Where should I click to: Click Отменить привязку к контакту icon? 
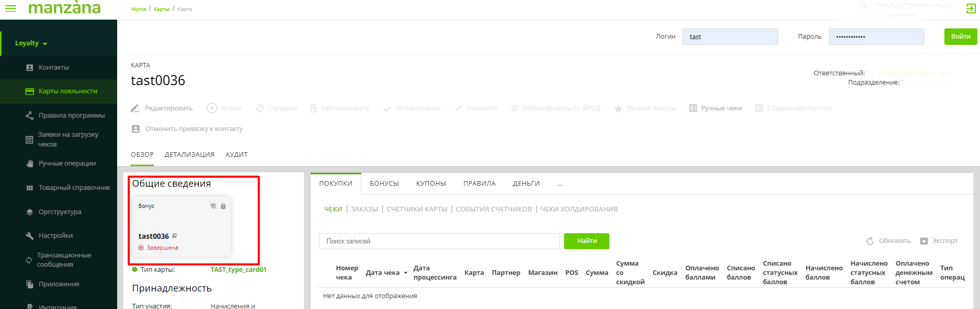click(136, 129)
